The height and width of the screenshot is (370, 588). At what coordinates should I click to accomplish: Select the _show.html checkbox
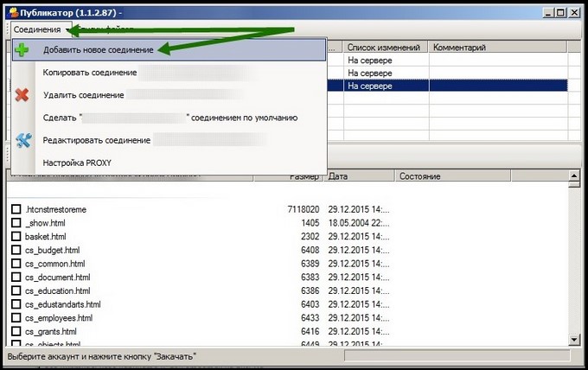click(16, 223)
